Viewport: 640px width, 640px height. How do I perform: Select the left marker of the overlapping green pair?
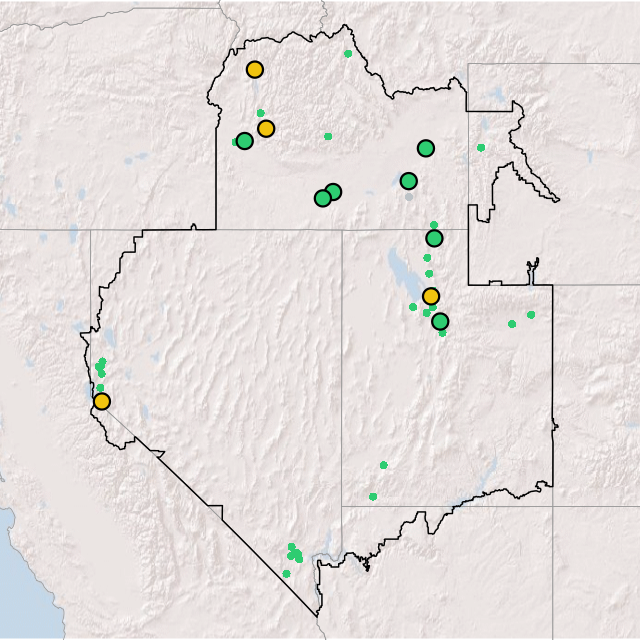(322, 198)
